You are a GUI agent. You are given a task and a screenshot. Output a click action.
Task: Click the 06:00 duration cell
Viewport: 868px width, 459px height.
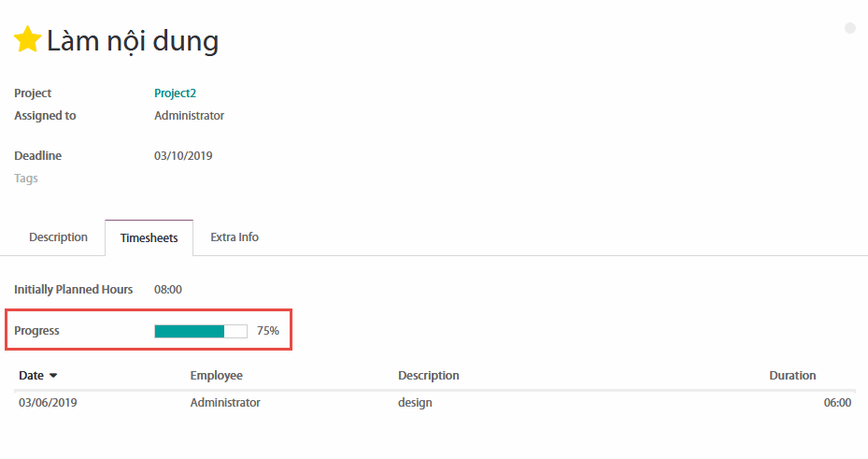click(836, 403)
